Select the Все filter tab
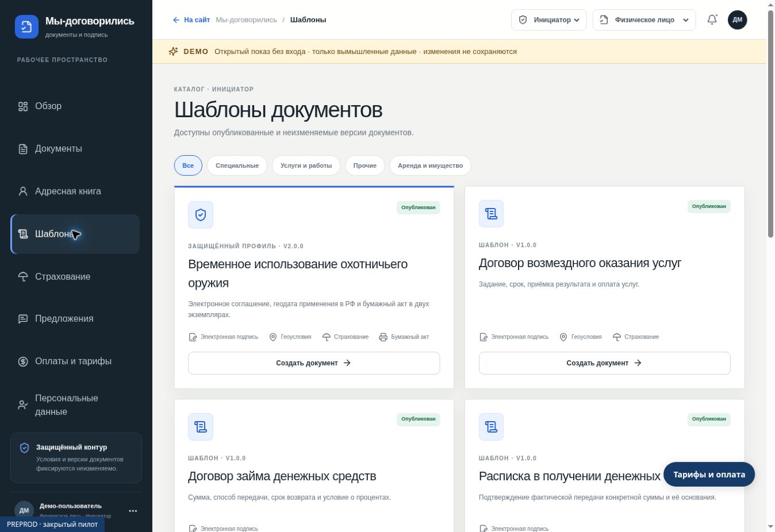Viewport: 775px width, 532px height. pyautogui.click(x=188, y=165)
